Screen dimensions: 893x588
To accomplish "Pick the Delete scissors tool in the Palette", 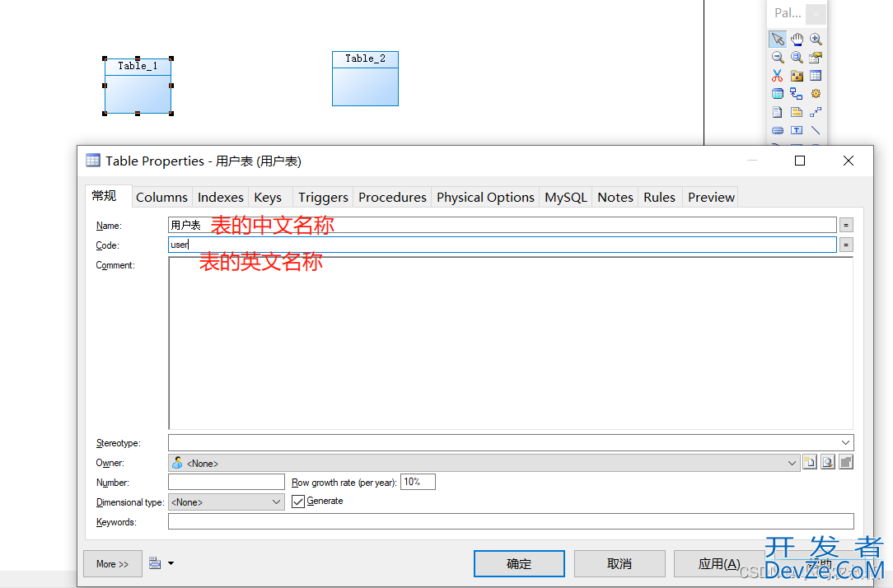I will 778,76.
